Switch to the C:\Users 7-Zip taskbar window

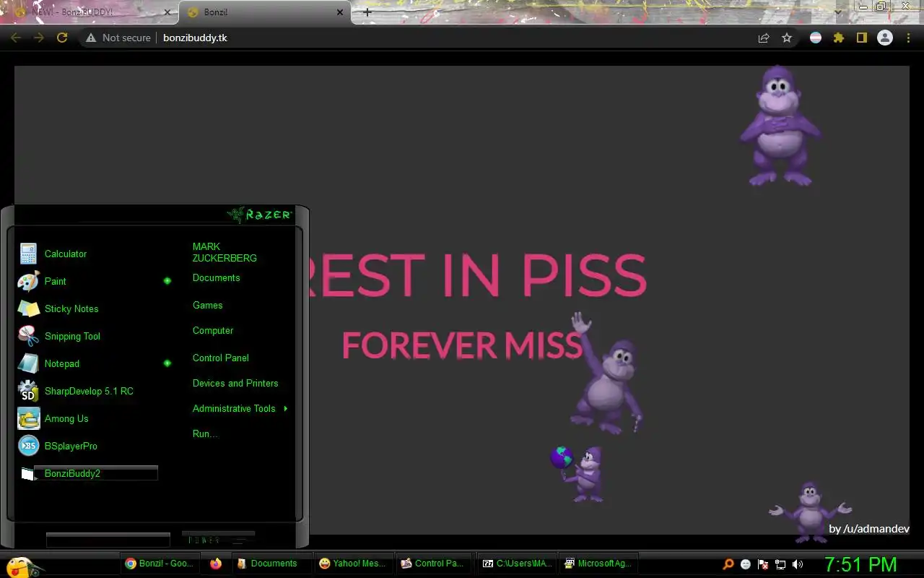[518, 564]
